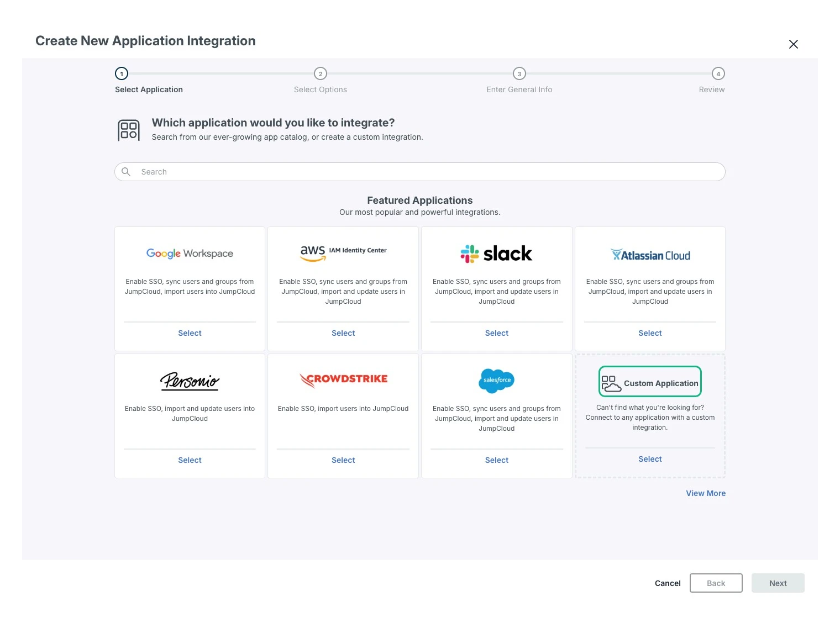840x628 pixels.
Task: Go to step 4 Review
Action: click(x=718, y=73)
